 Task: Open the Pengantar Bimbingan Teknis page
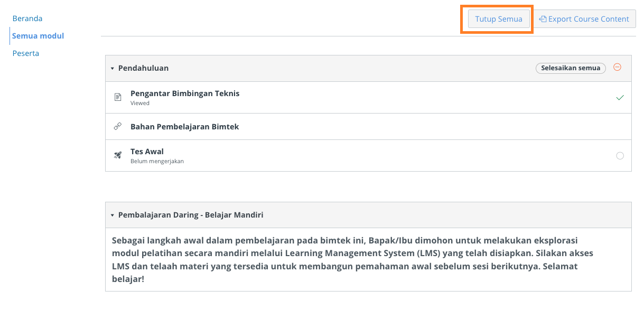(x=185, y=93)
